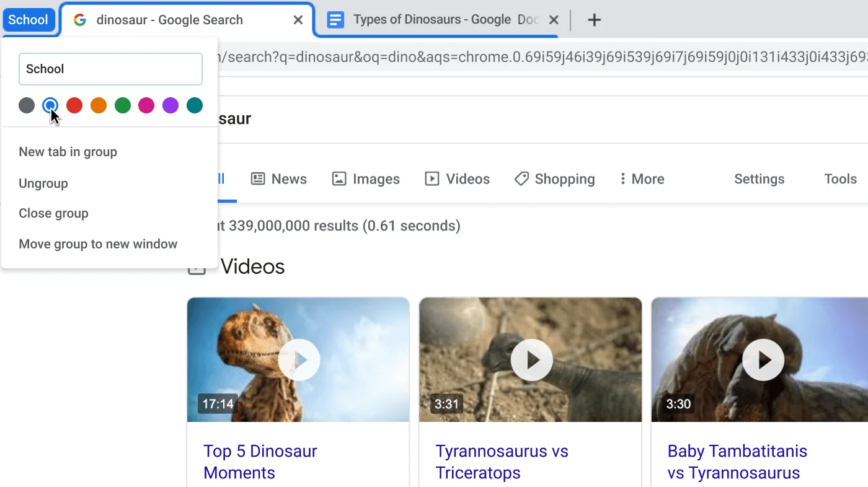This screenshot has width=868, height=487.
Task: Open the search Settings menu
Action: 759,178
